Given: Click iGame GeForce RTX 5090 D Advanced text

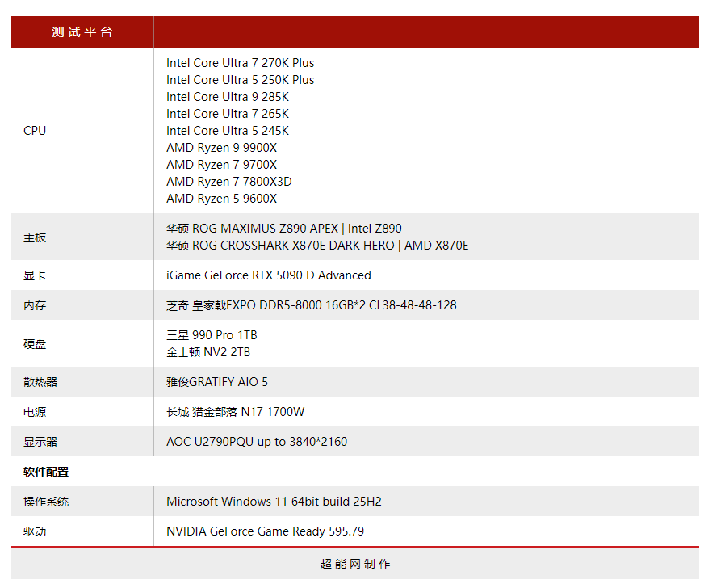Looking at the screenshot, I should 268,275.
